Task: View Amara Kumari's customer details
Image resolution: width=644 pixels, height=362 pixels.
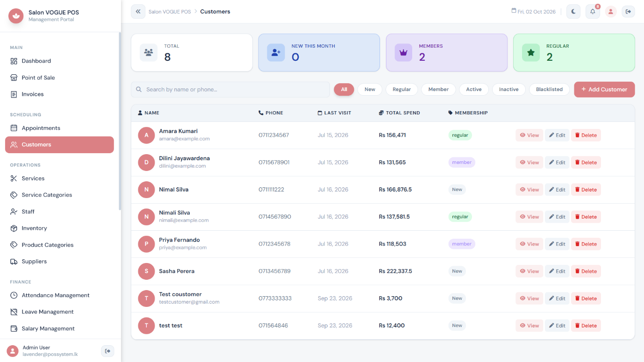Action: (x=529, y=135)
